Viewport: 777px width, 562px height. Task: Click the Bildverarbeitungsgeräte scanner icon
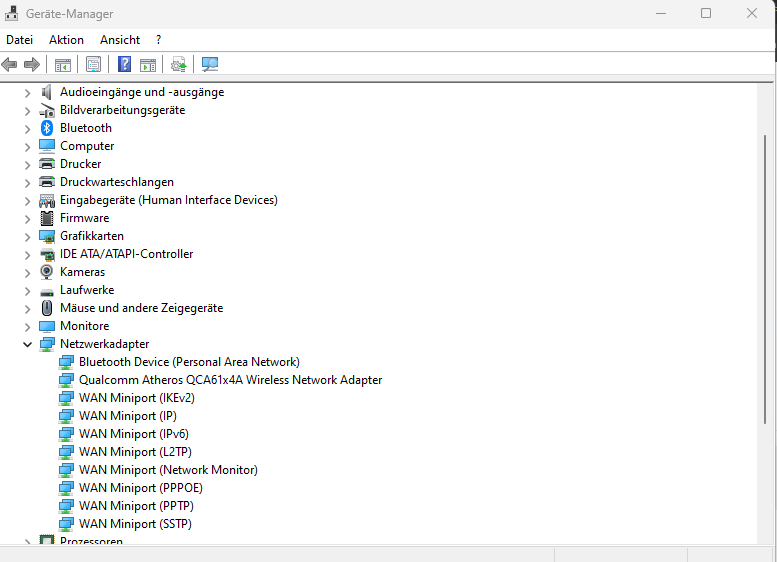47,111
